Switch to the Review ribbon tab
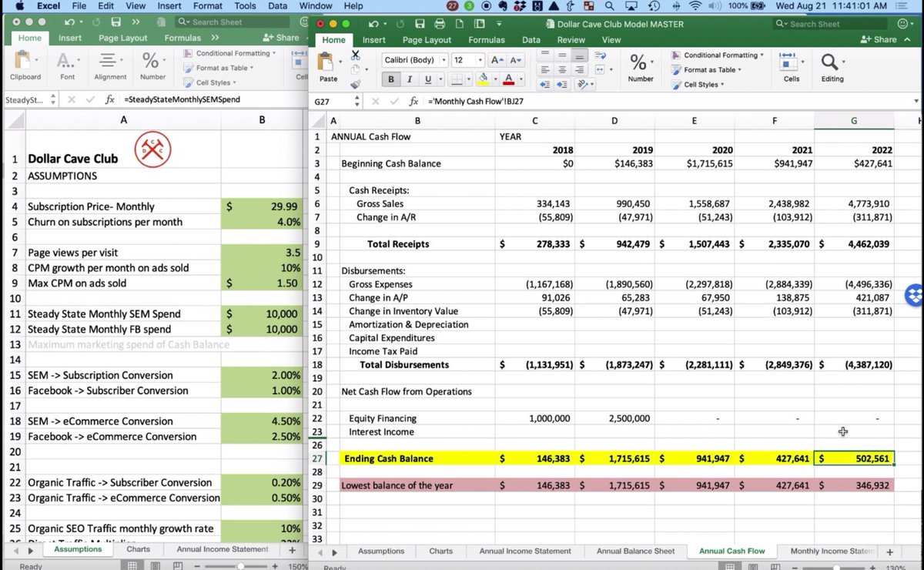Viewport: 924px width, 570px height. [x=571, y=40]
